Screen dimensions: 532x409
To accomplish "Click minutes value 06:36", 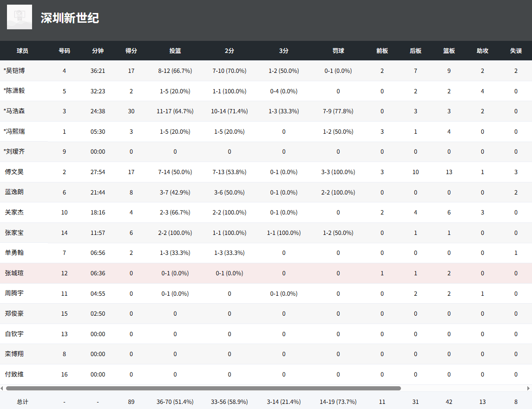I will click(98, 273).
